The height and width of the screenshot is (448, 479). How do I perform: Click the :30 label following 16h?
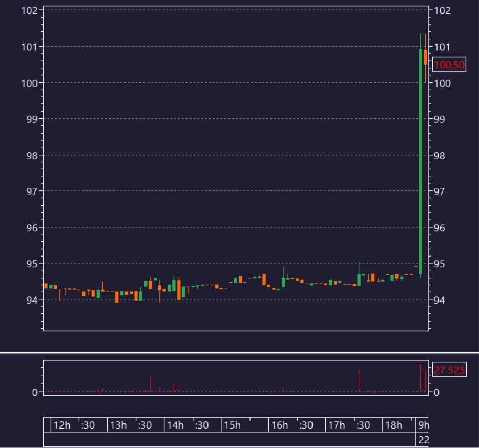tap(306, 425)
